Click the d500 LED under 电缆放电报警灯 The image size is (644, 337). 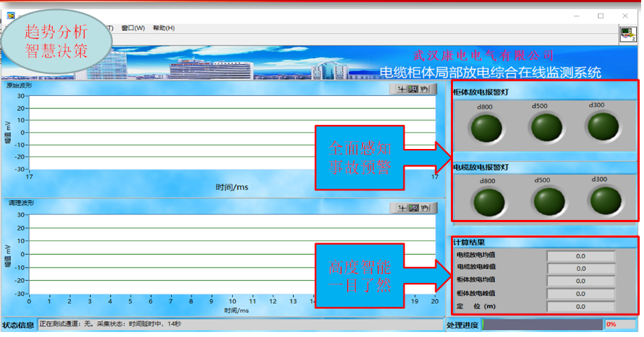549,201
